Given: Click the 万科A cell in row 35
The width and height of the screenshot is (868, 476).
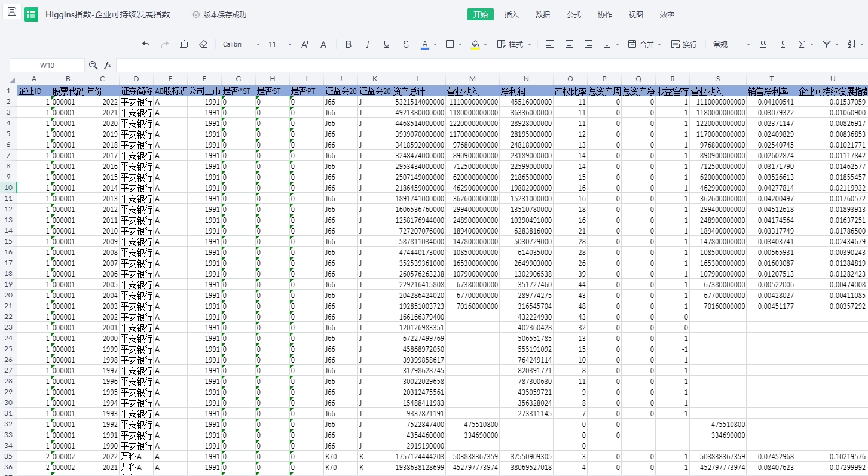Looking at the screenshot, I should pos(136,457).
